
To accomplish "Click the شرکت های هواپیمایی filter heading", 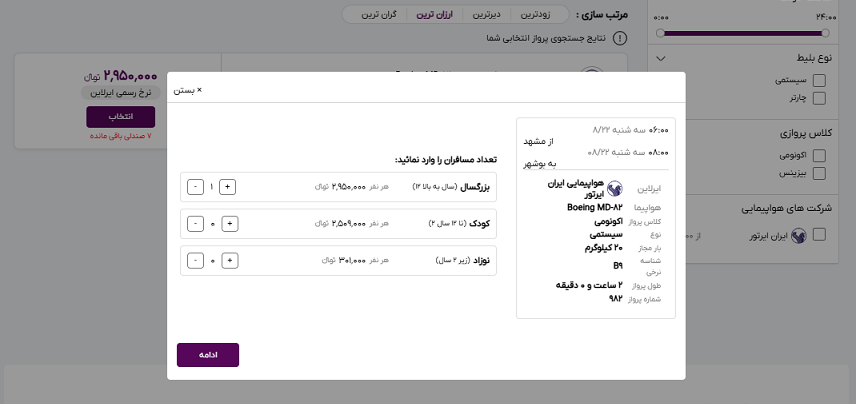I will pos(787,209).
